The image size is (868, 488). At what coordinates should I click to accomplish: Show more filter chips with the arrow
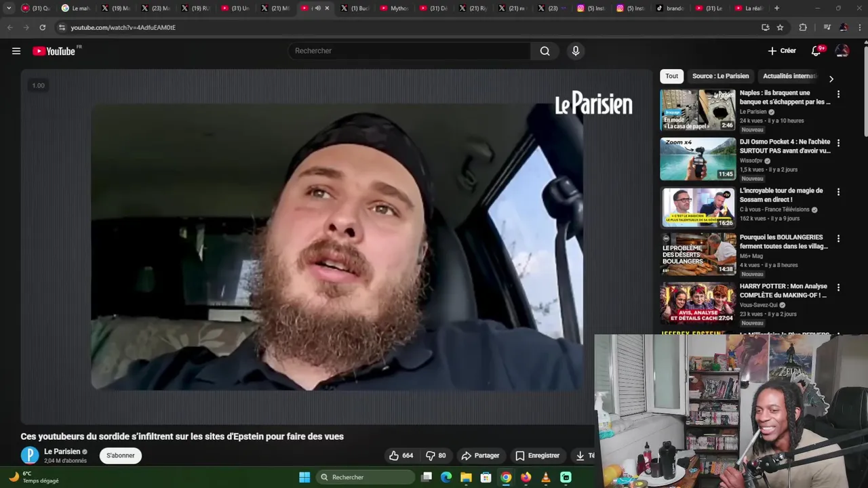[831, 79]
